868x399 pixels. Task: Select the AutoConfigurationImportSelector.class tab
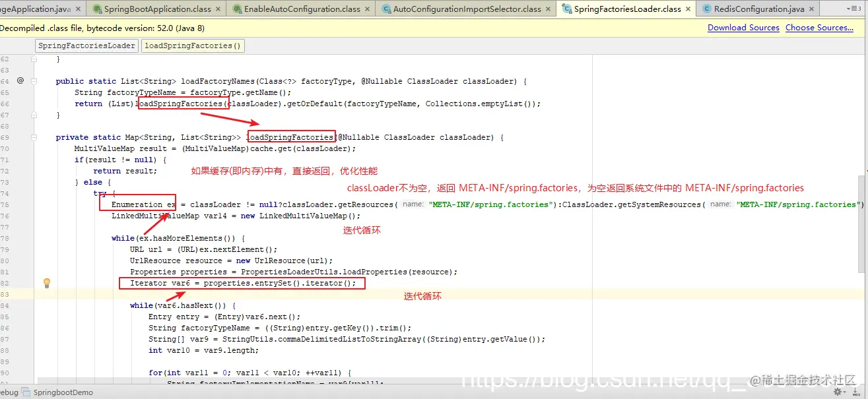click(x=467, y=9)
